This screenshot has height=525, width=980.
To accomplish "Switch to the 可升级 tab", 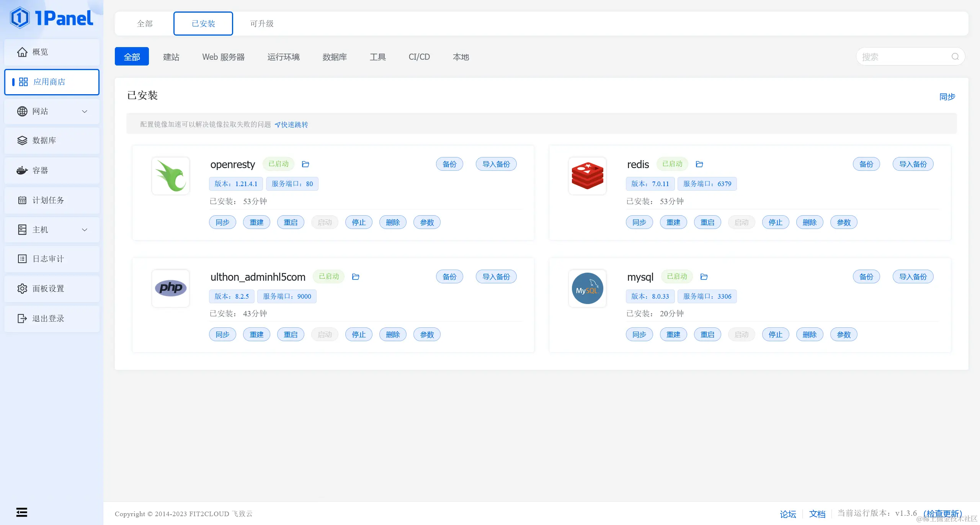I will [x=262, y=24].
